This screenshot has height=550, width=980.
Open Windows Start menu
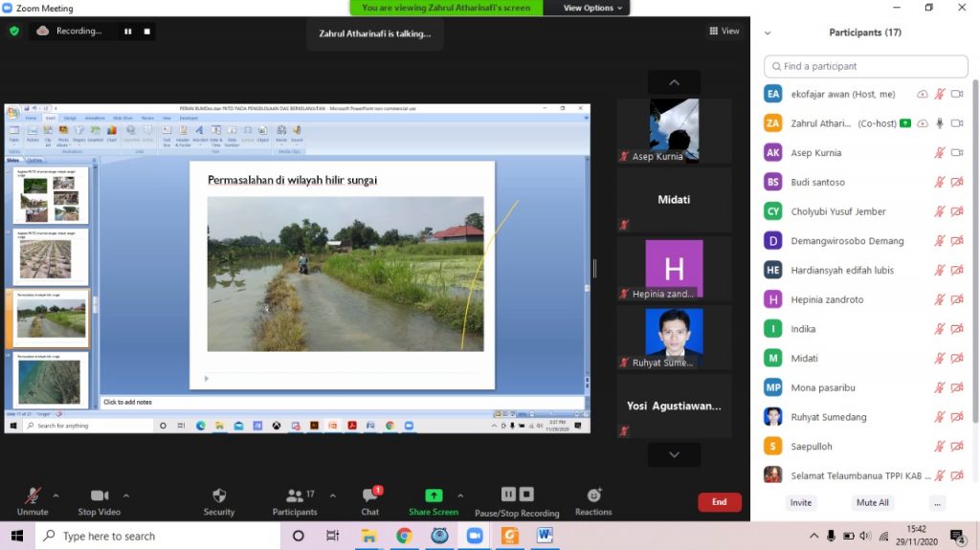17,536
